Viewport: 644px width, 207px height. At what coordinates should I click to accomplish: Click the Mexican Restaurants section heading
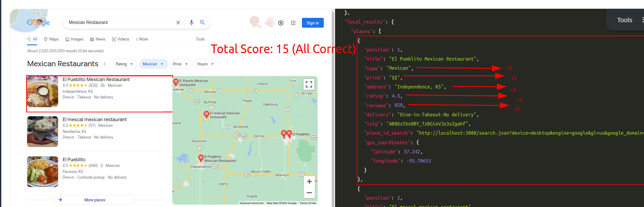click(63, 64)
